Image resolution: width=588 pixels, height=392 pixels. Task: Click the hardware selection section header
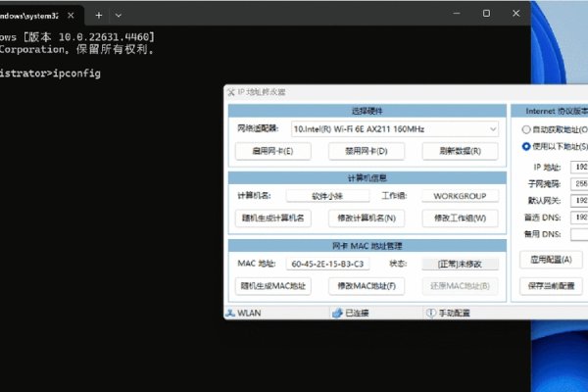(x=367, y=111)
